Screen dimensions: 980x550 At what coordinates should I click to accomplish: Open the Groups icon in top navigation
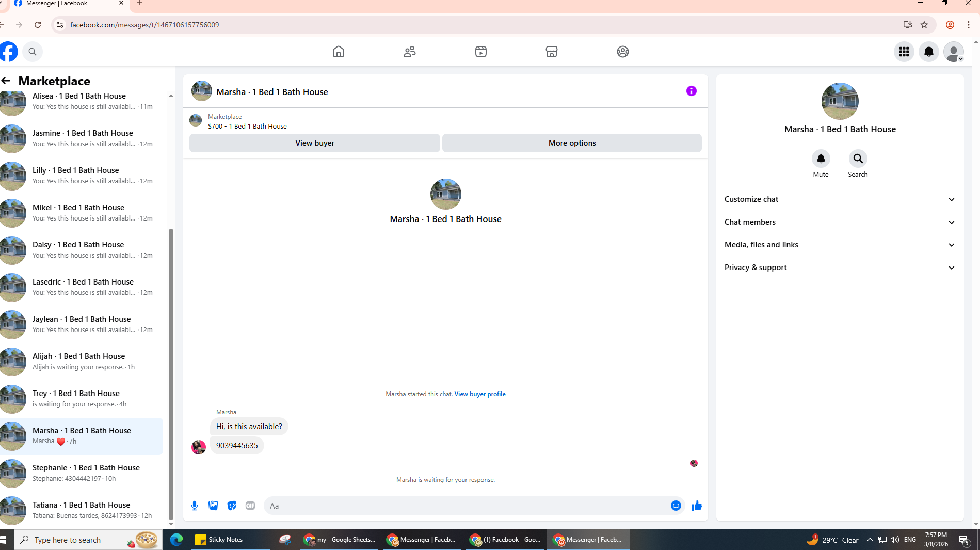point(622,52)
